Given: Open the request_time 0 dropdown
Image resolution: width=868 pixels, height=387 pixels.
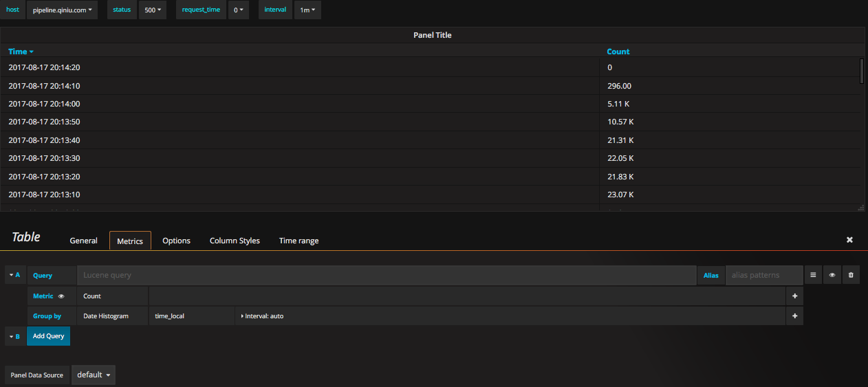Looking at the screenshot, I should click(239, 10).
